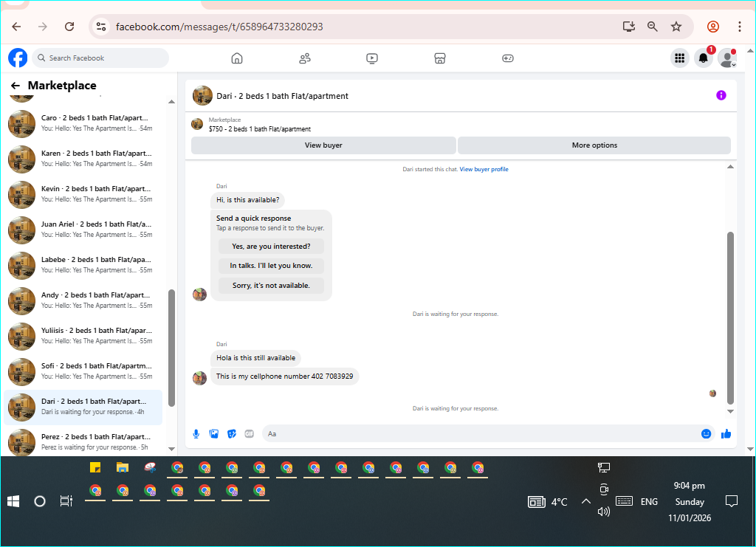Screen dimensions: 756x547
Task: Send quick reply 'In talks. I'll let you know.'
Action: point(271,266)
